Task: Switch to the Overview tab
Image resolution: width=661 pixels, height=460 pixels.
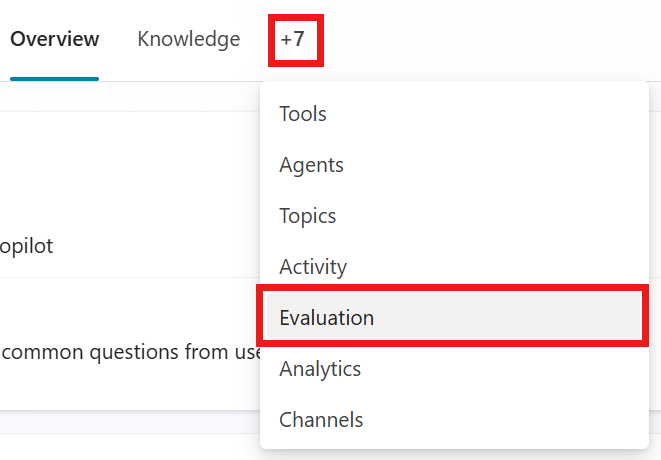Action: click(x=55, y=40)
